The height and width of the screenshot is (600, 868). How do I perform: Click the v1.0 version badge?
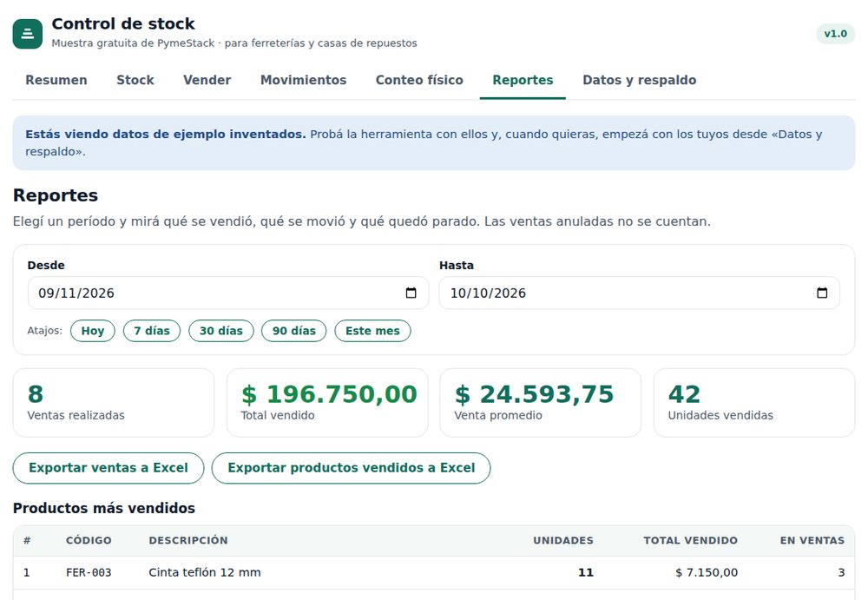(835, 34)
